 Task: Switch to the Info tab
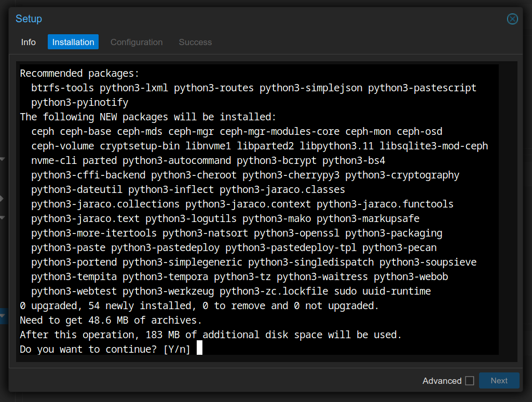pyautogui.click(x=29, y=42)
